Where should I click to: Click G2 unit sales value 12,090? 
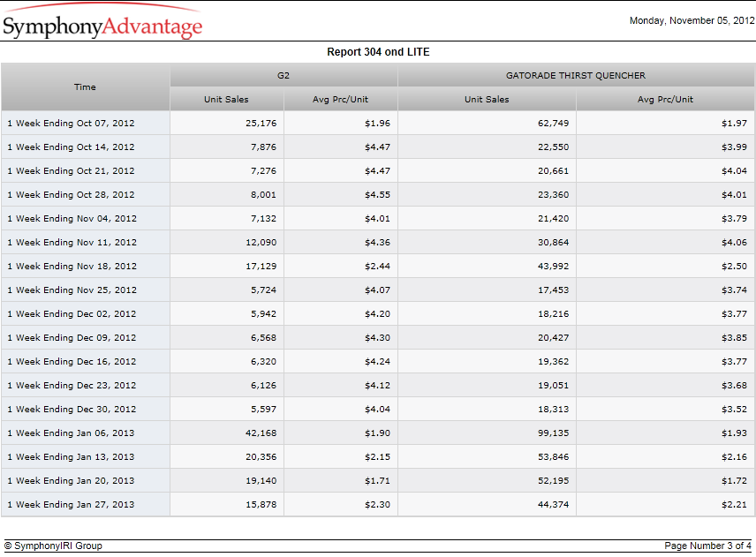pos(261,243)
